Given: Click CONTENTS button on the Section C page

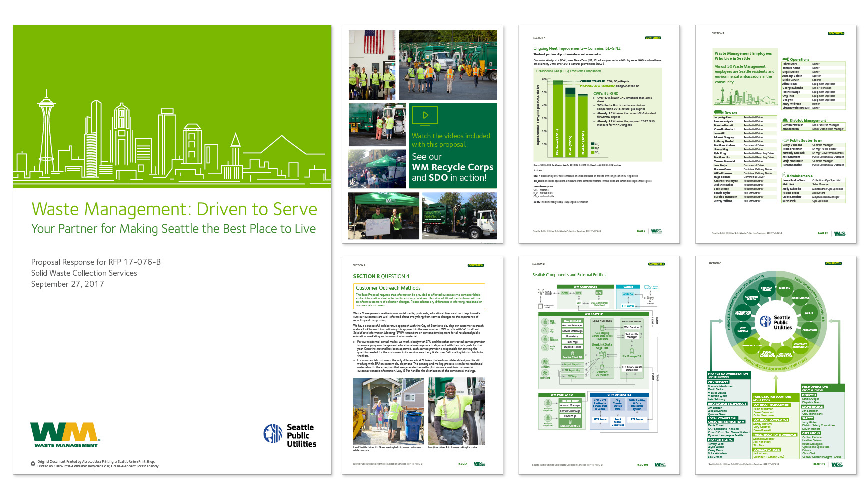Looking at the screenshot, I should tap(834, 263).
